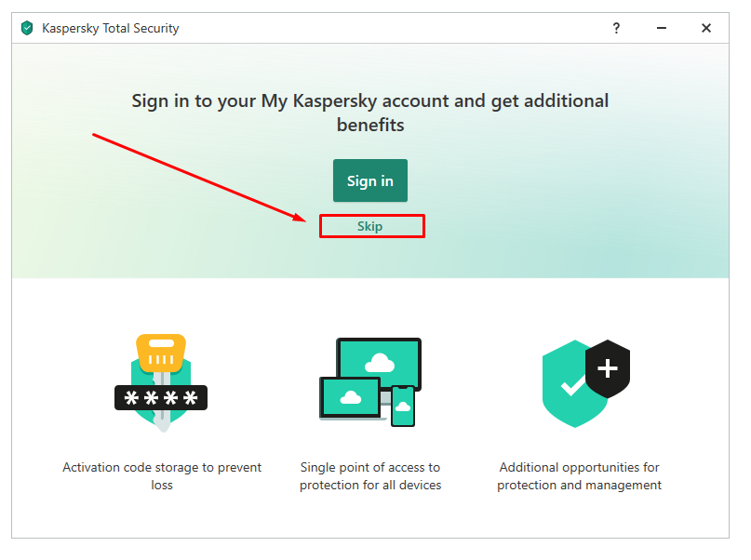Select the smartphone with cloud icon
The image size is (751, 560).
pos(403,407)
